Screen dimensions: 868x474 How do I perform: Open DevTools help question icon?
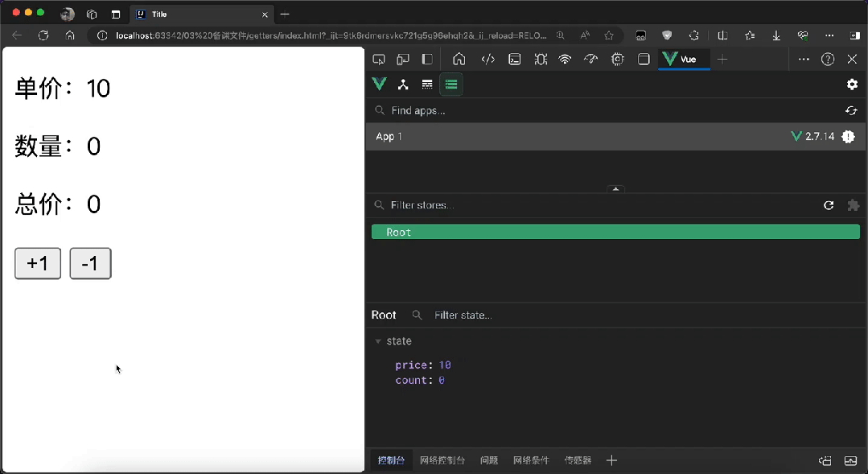coord(828,60)
